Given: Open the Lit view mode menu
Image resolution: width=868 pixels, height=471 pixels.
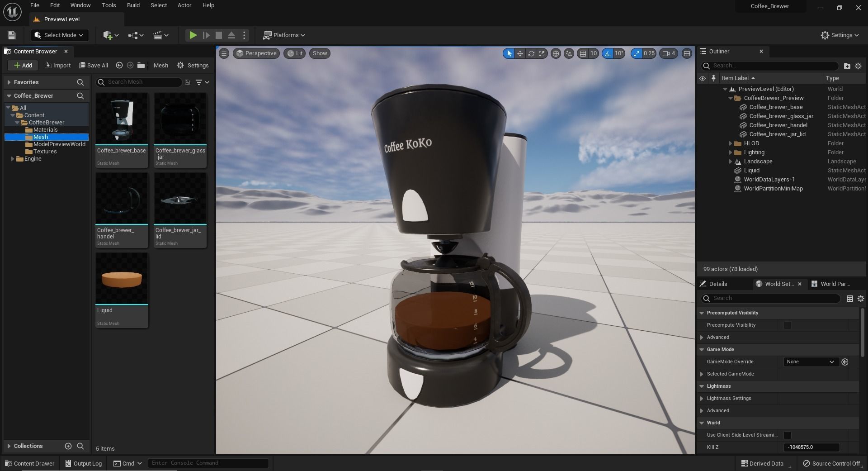Looking at the screenshot, I should coord(295,53).
